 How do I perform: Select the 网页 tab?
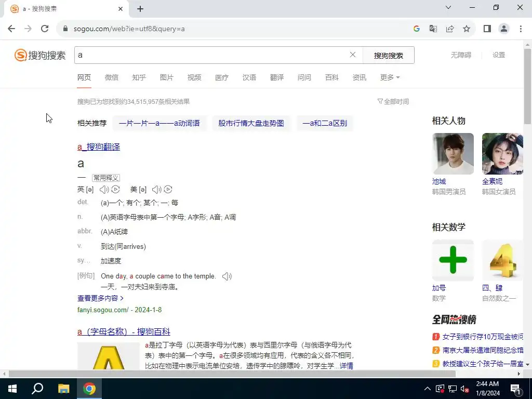pyautogui.click(x=84, y=77)
